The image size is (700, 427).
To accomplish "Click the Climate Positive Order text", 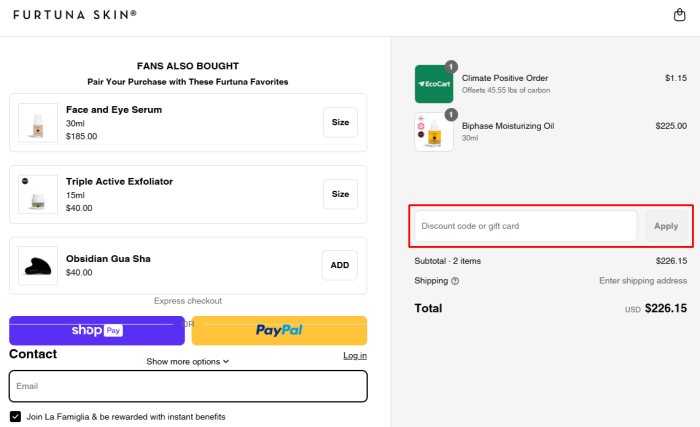I will pos(505,78).
